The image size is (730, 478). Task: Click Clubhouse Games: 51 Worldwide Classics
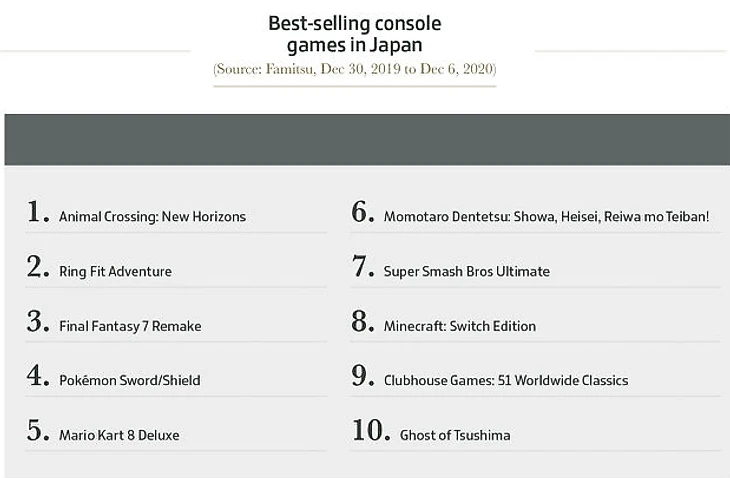coord(505,380)
